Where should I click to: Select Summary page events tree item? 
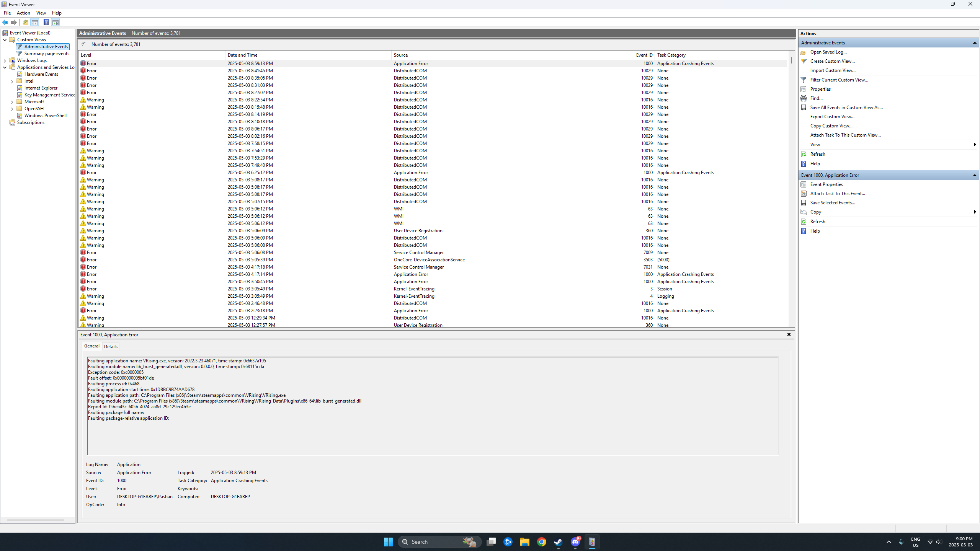coord(47,54)
